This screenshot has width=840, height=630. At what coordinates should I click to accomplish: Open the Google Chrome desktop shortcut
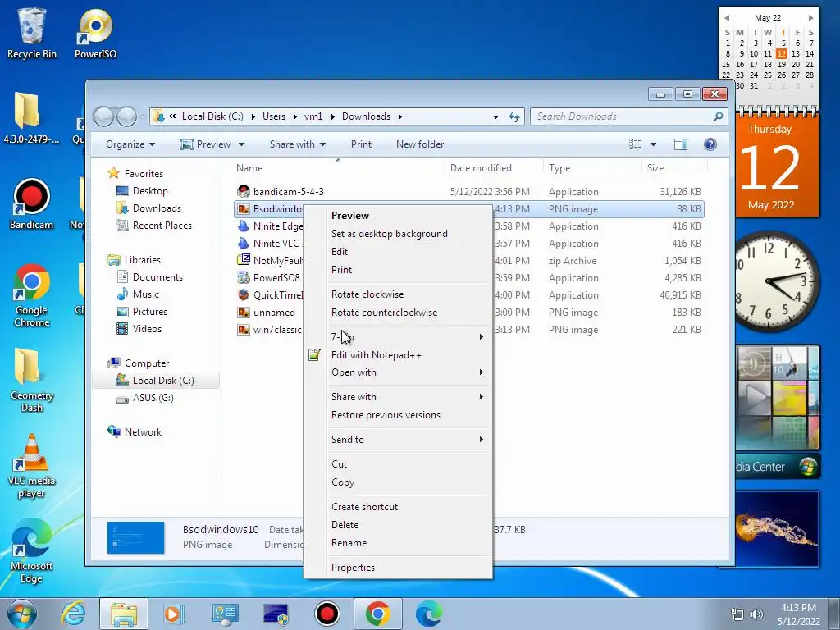[x=32, y=294]
